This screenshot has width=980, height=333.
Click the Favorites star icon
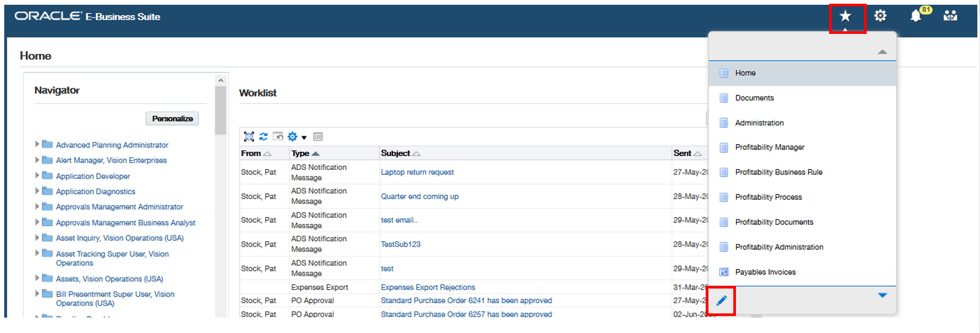[846, 16]
